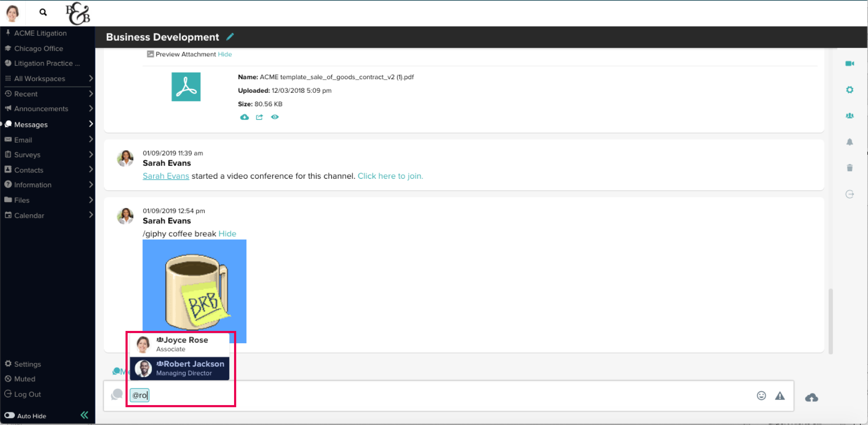Expand the Announcements chevron
This screenshot has width=868, height=425.
[91, 108]
